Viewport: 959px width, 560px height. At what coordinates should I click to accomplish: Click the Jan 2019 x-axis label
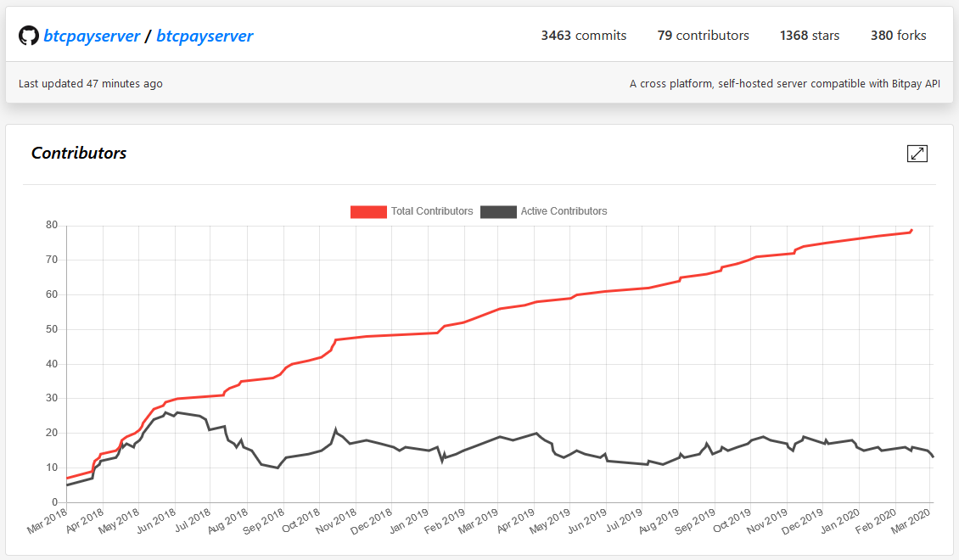409,520
